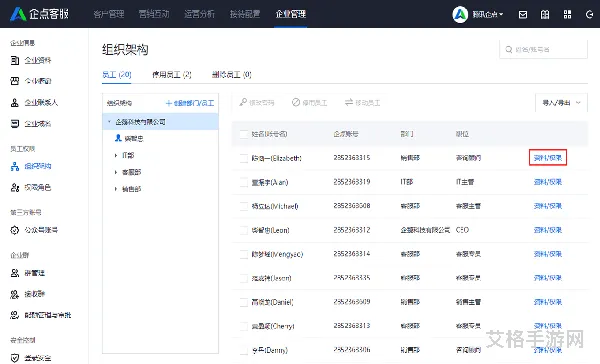Collapse the root company node in tree
The height and width of the screenshot is (364, 600).
click(109, 122)
